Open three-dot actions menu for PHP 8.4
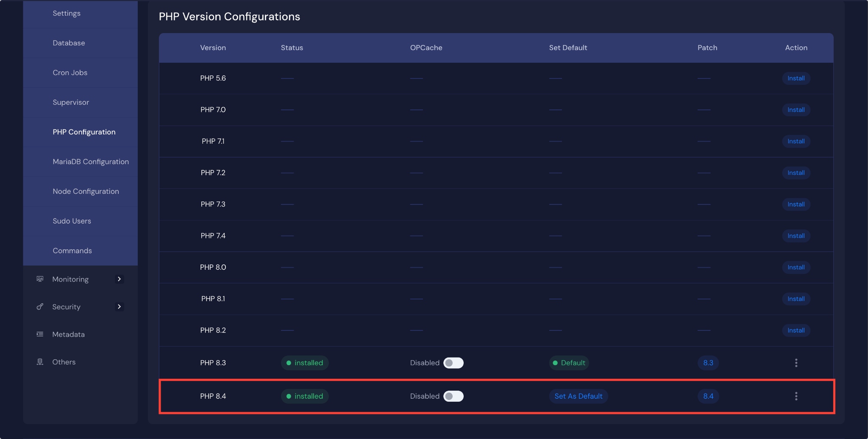Viewport: 868px width, 439px height. (796, 396)
